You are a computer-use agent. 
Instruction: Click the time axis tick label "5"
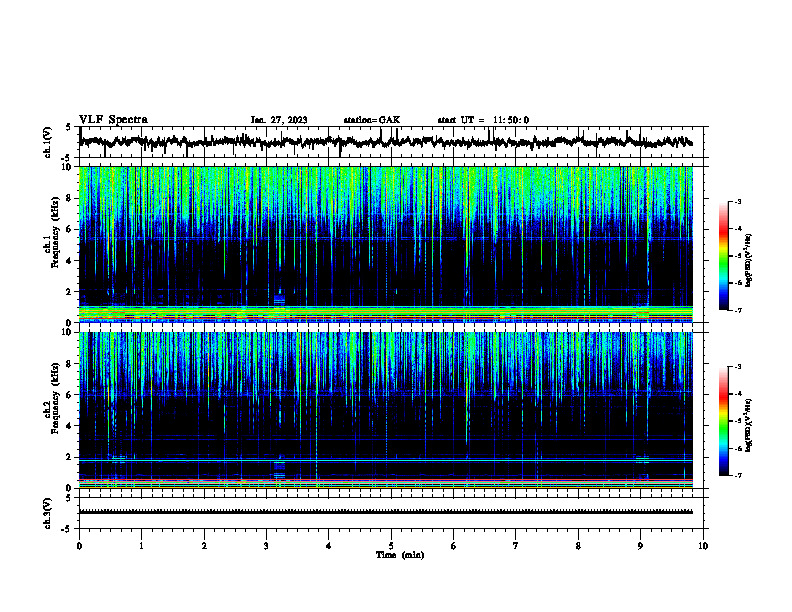point(391,546)
